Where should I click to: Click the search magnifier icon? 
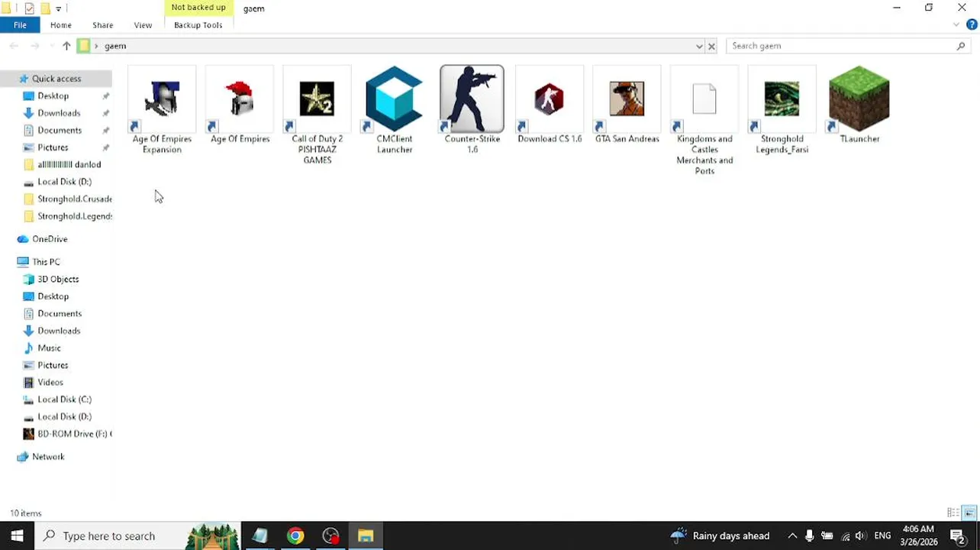click(x=961, y=46)
